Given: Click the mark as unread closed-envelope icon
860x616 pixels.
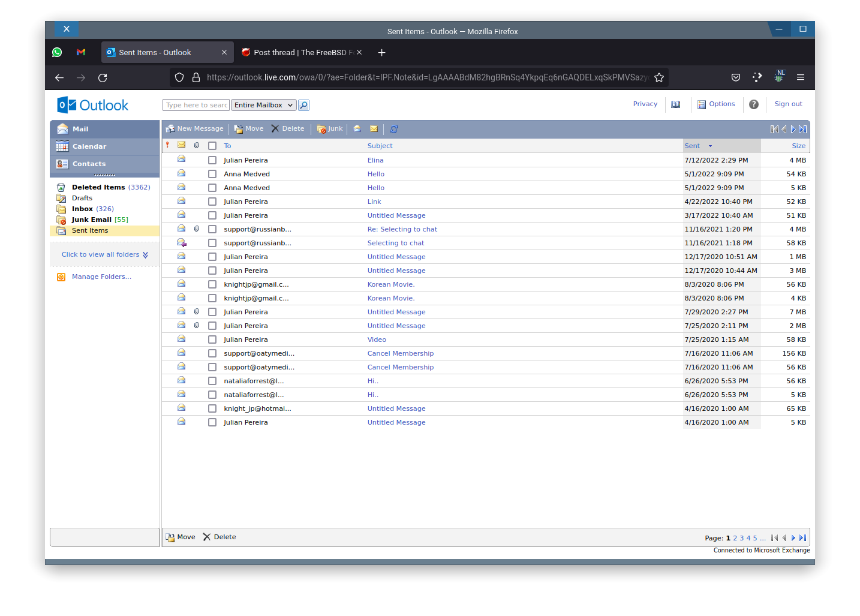Looking at the screenshot, I should pyautogui.click(x=374, y=129).
